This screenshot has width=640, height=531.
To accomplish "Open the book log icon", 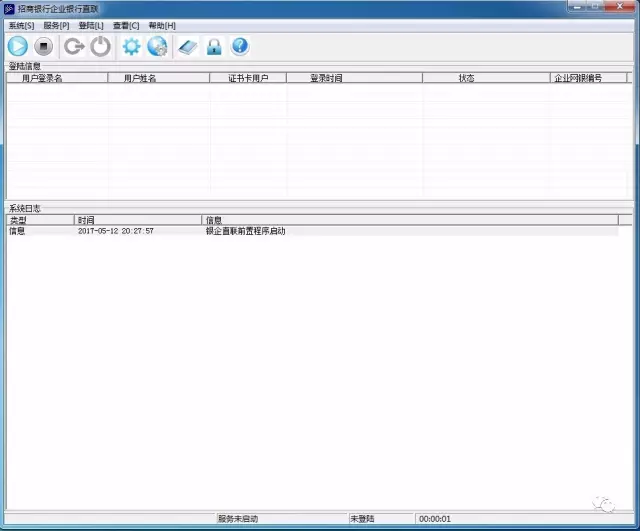I will tap(188, 46).
